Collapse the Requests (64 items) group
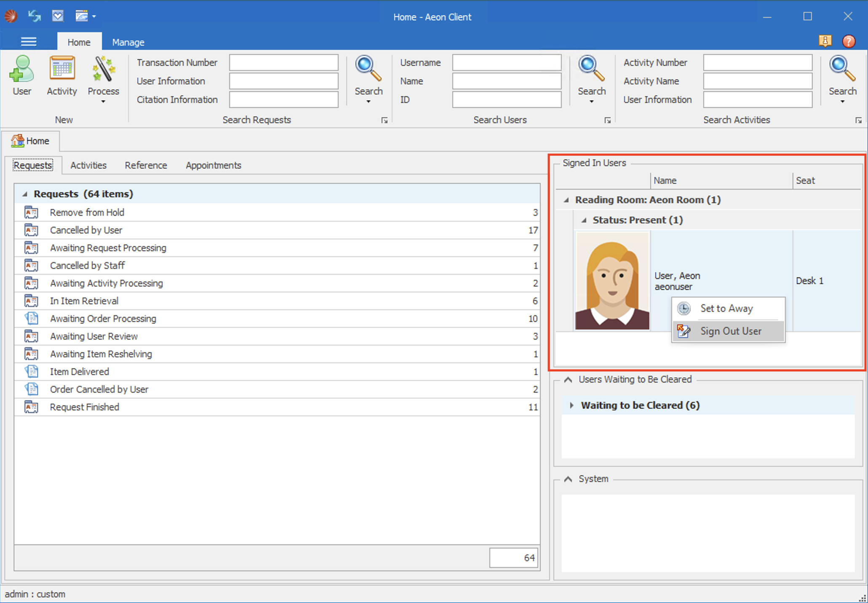Viewport: 868px width, 603px height. [25, 194]
